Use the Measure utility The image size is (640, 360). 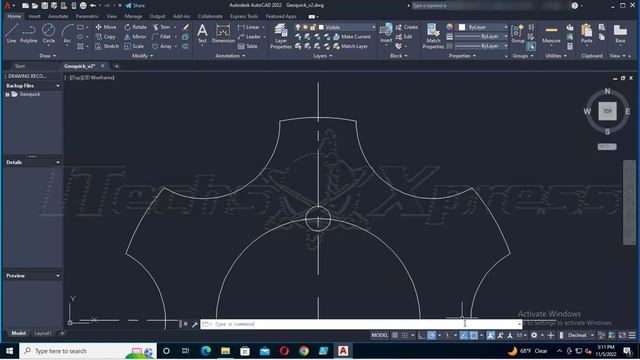pyautogui.click(x=551, y=33)
